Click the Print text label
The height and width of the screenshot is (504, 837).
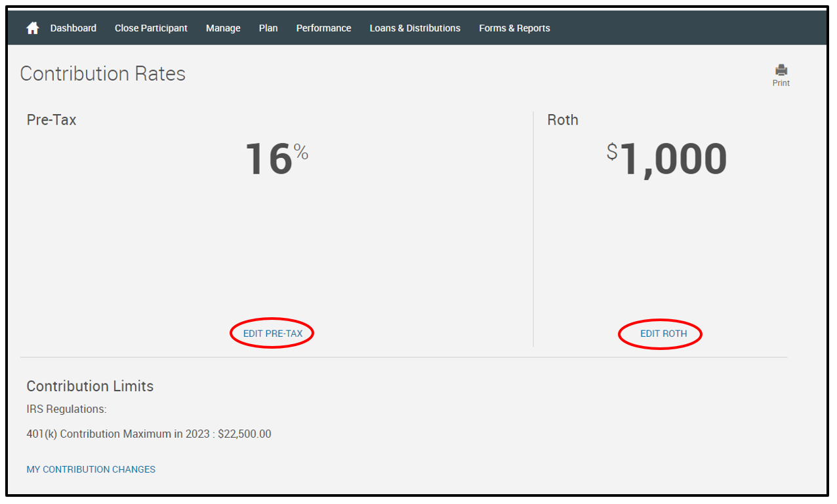pos(781,83)
